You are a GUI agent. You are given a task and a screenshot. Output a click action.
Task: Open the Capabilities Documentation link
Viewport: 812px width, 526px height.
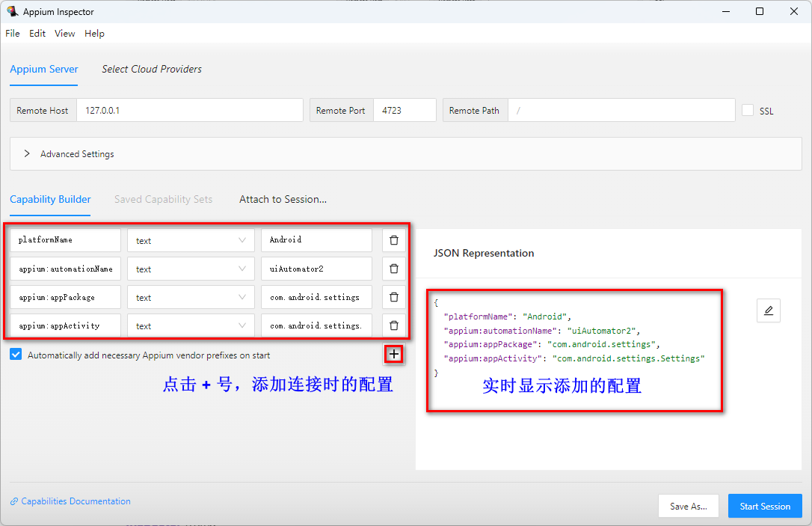(x=76, y=501)
